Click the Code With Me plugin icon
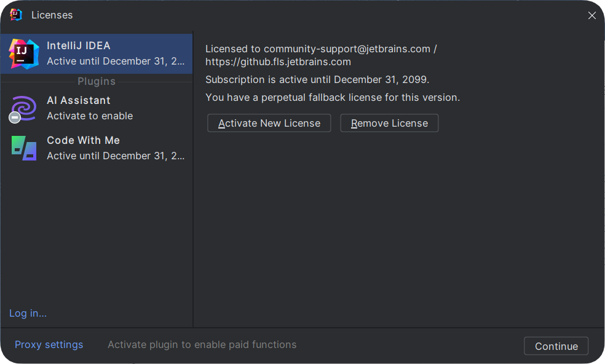Viewport: 605px width, 364px height. tap(24, 148)
